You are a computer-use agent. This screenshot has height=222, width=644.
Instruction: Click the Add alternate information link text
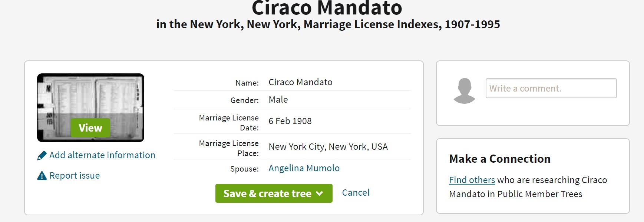click(102, 155)
